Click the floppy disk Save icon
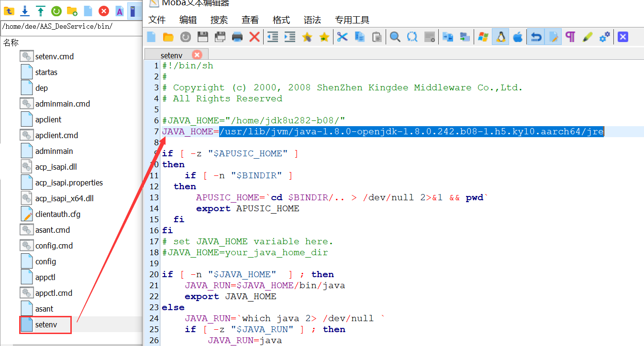Screen dimensions: 644x346 [203, 37]
